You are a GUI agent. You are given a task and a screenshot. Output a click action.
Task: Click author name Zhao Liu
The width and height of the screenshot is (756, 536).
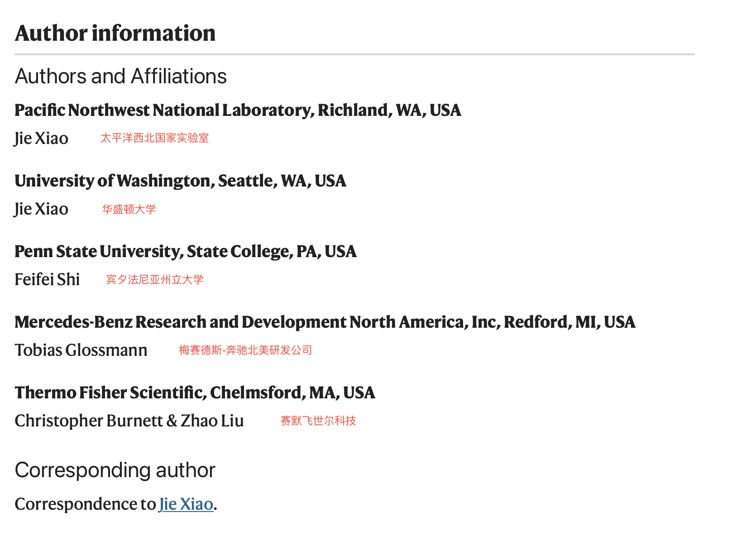click(212, 421)
